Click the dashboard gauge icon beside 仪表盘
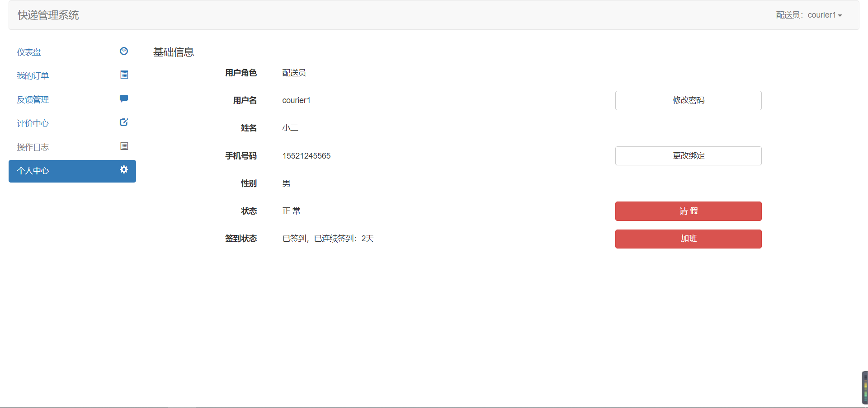 click(124, 51)
